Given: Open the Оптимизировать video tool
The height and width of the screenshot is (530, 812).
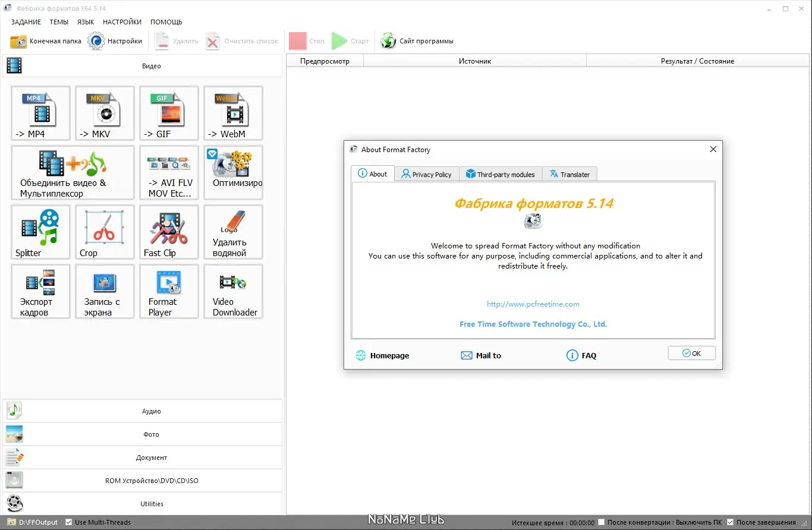Looking at the screenshot, I should [x=233, y=173].
